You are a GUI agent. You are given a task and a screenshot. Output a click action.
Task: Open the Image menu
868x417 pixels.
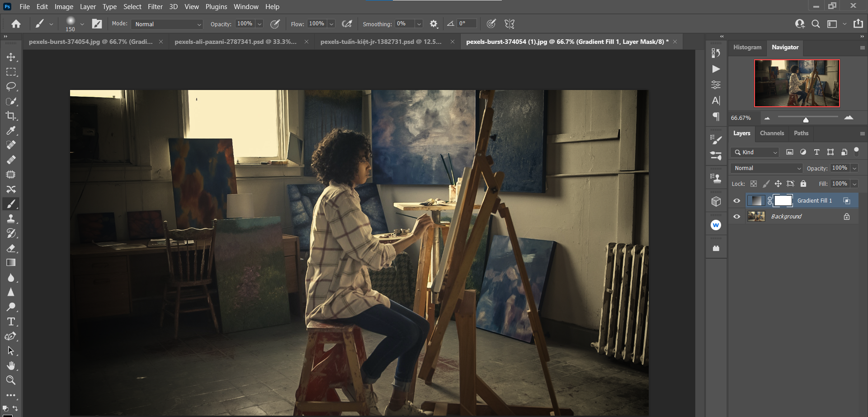[64, 7]
